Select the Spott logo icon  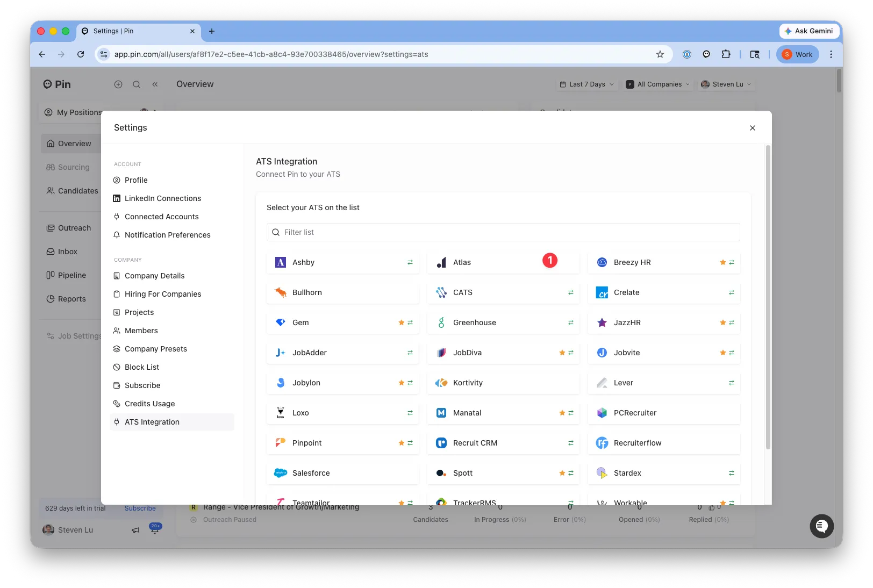tap(441, 473)
